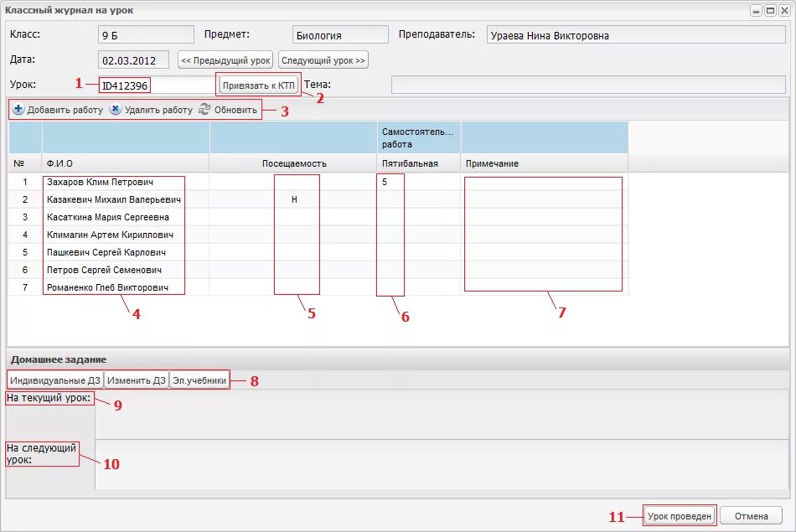Screen dimensions: 796x532
Task: Click the Примечание column header
Action: click(x=544, y=163)
